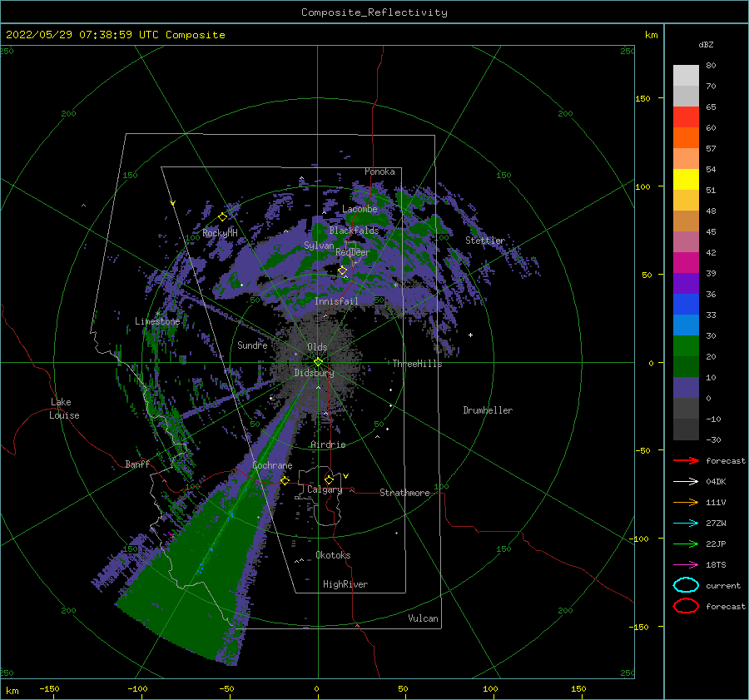
Task: Click the Limestone label
Action: (157, 321)
